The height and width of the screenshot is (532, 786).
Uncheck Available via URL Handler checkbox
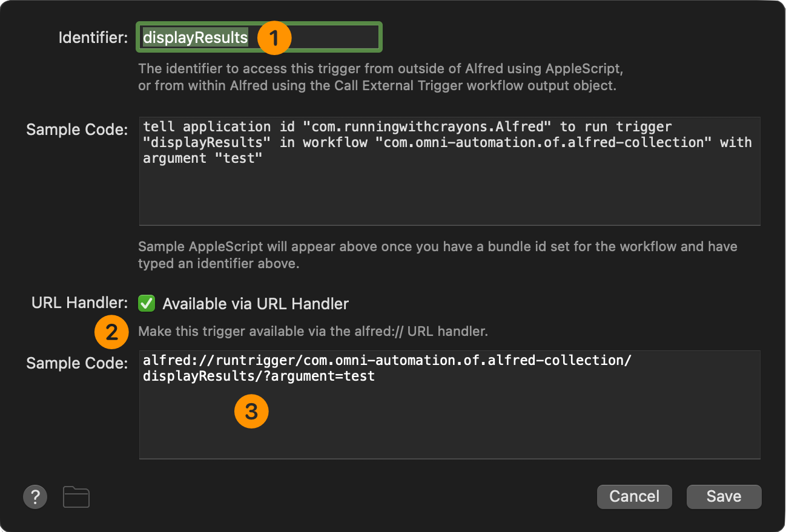(147, 303)
